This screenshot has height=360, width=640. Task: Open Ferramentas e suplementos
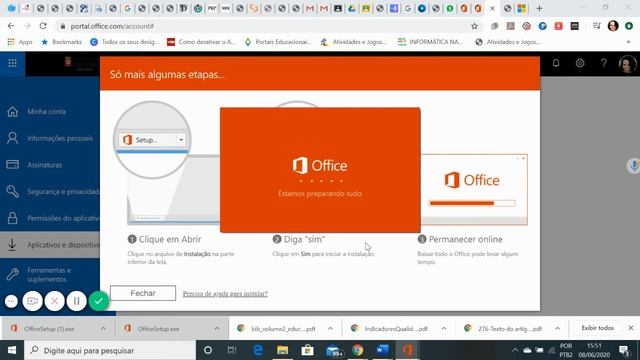pyautogui.click(x=50, y=275)
